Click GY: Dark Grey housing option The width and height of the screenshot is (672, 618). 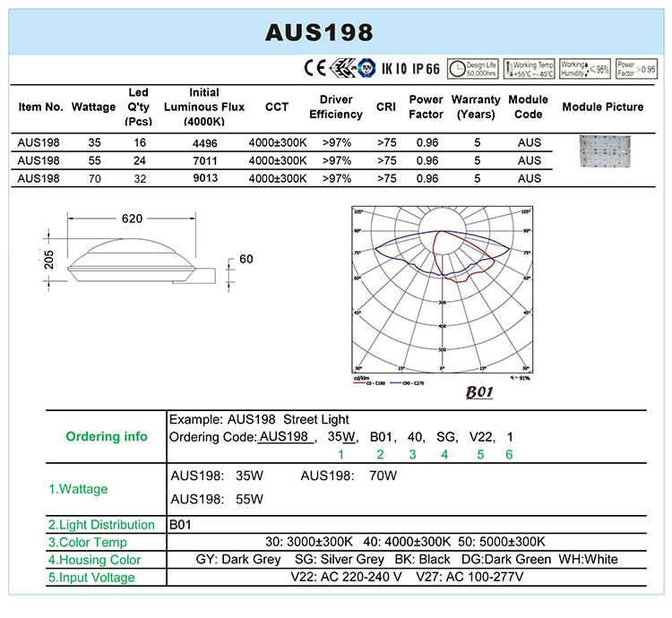(x=238, y=560)
